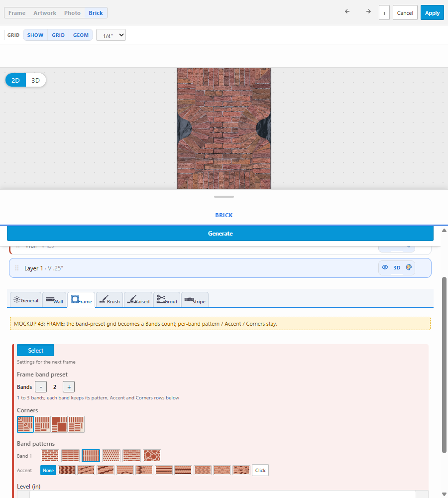The width and height of the screenshot is (448, 498).
Task: Open the 1/4" grid size dropdown
Action: point(111,35)
